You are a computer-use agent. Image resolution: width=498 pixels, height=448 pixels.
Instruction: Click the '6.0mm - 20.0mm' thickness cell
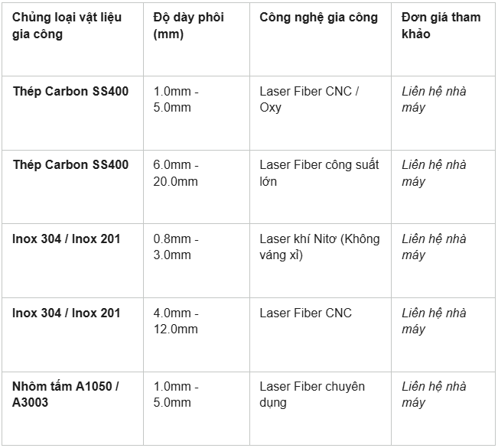click(197, 187)
